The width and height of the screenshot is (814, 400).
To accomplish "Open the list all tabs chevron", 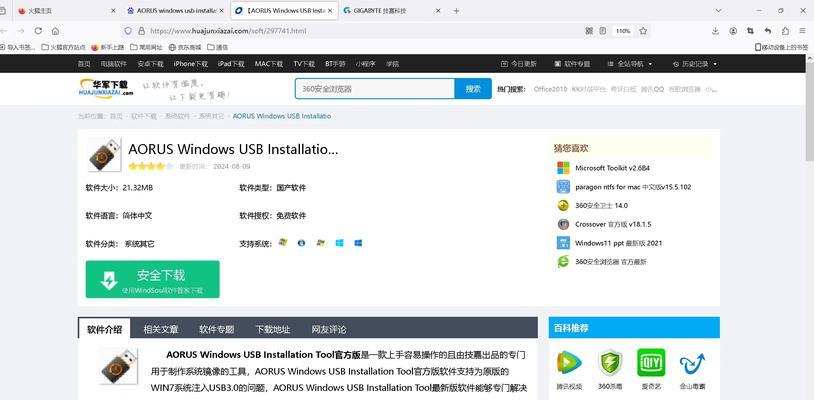I will click(x=718, y=11).
